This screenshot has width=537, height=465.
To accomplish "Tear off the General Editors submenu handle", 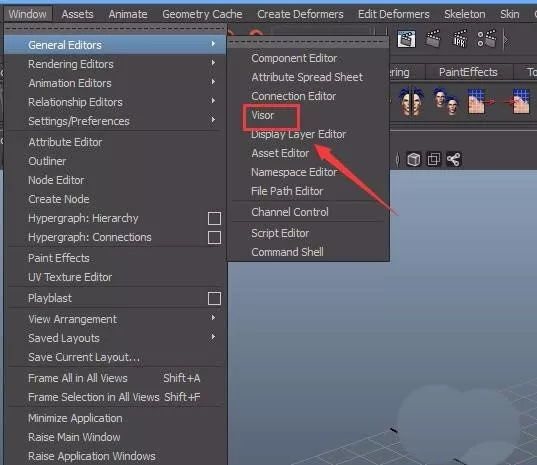I will click(309, 42).
